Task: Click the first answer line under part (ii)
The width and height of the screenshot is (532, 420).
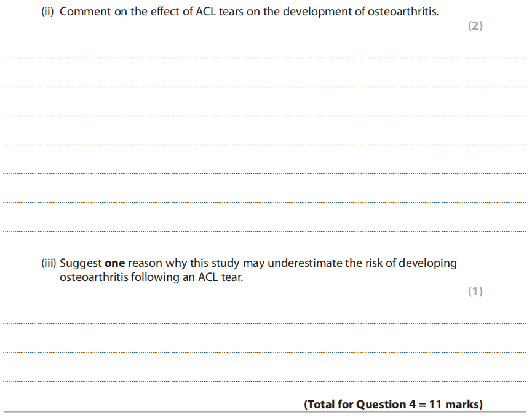Action: (x=264, y=58)
